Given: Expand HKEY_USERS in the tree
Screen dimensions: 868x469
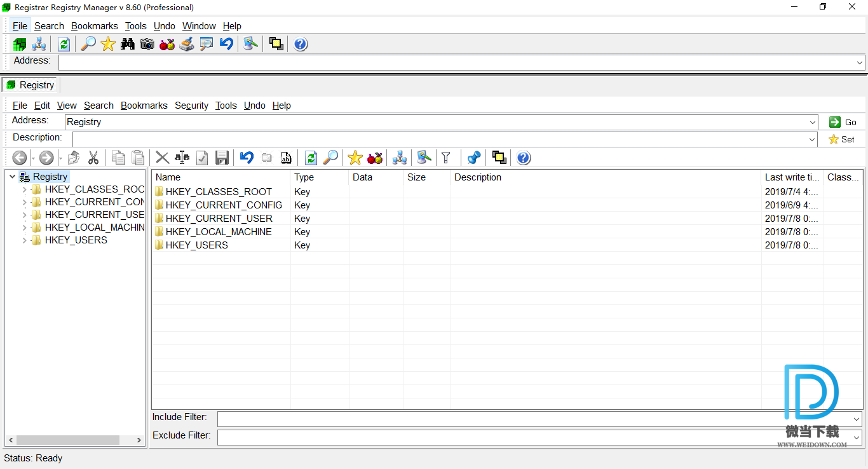Looking at the screenshot, I should click(x=25, y=240).
